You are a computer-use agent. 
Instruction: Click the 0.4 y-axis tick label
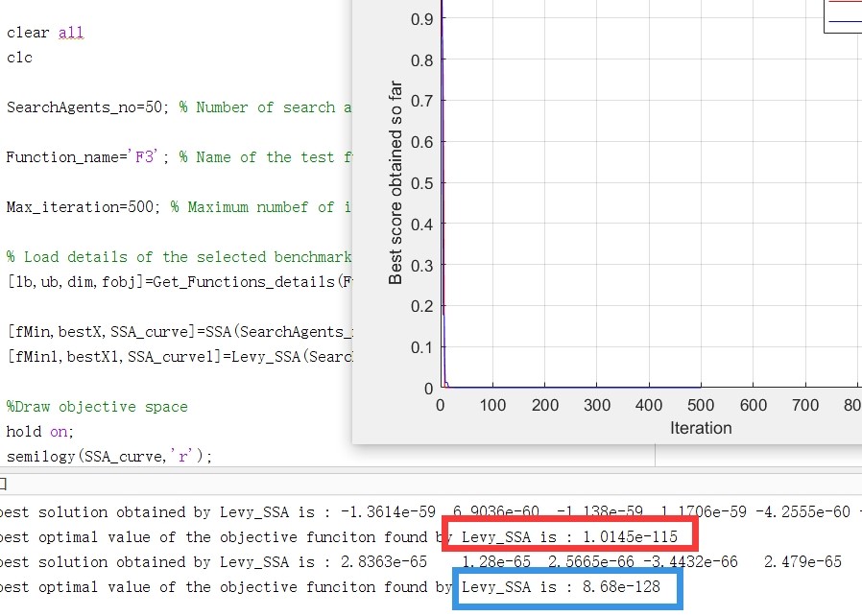point(422,225)
